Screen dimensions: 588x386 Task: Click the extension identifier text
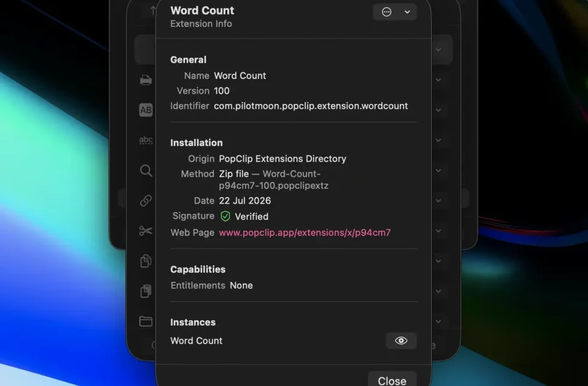(x=311, y=106)
